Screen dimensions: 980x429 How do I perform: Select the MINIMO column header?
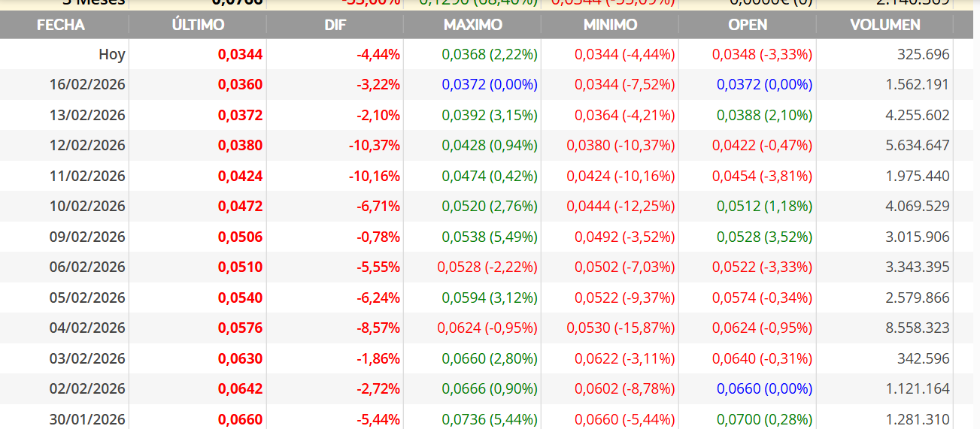click(x=610, y=25)
